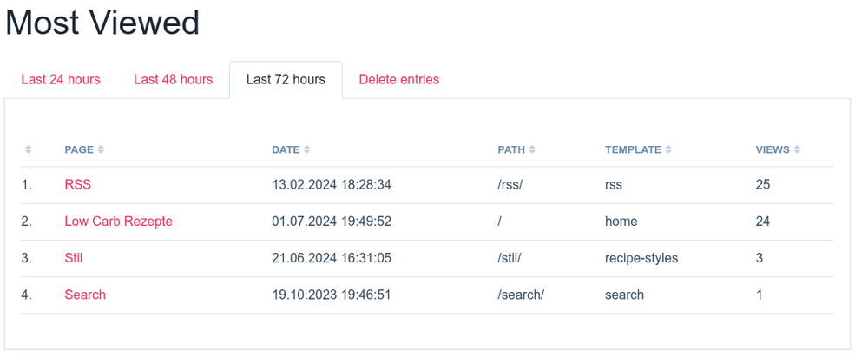Open the Low Carb Rezepte page link

click(x=118, y=222)
